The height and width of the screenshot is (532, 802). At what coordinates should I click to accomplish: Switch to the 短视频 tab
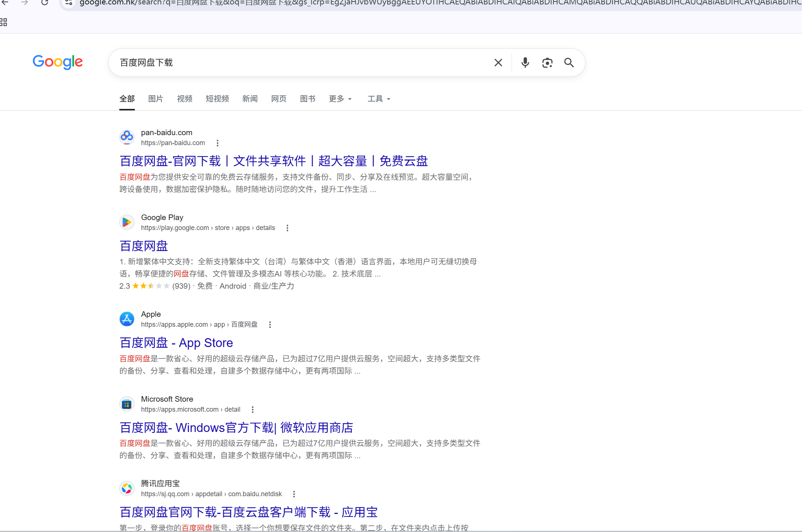tap(217, 99)
